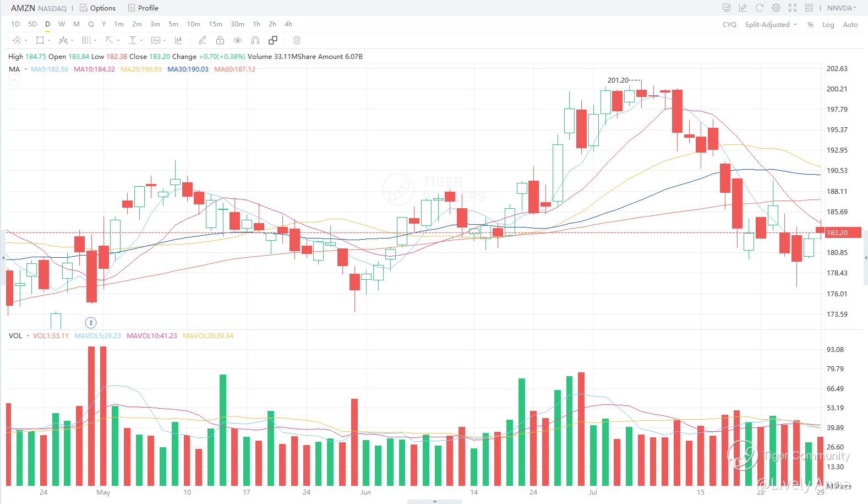This screenshot has width=868, height=504.
Task: Collapse the MA indicator legend chevron
Action: click(14, 80)
